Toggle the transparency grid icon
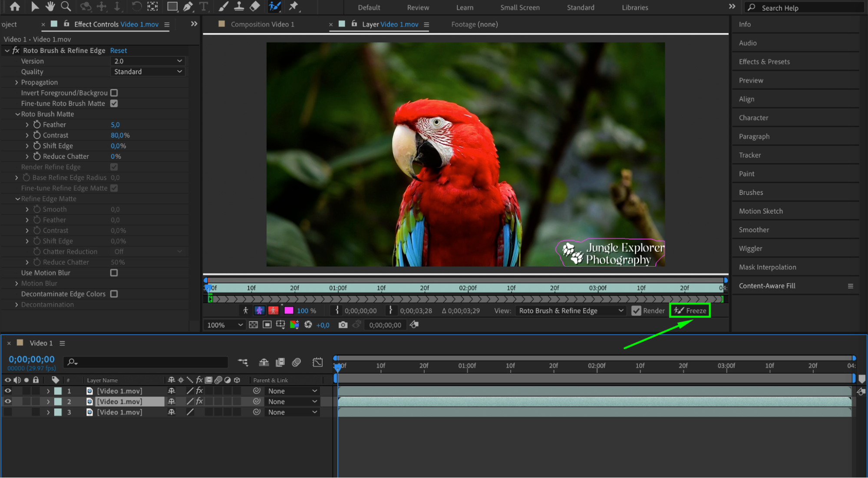This screenshot has height=478, width=868. [253, 325]
